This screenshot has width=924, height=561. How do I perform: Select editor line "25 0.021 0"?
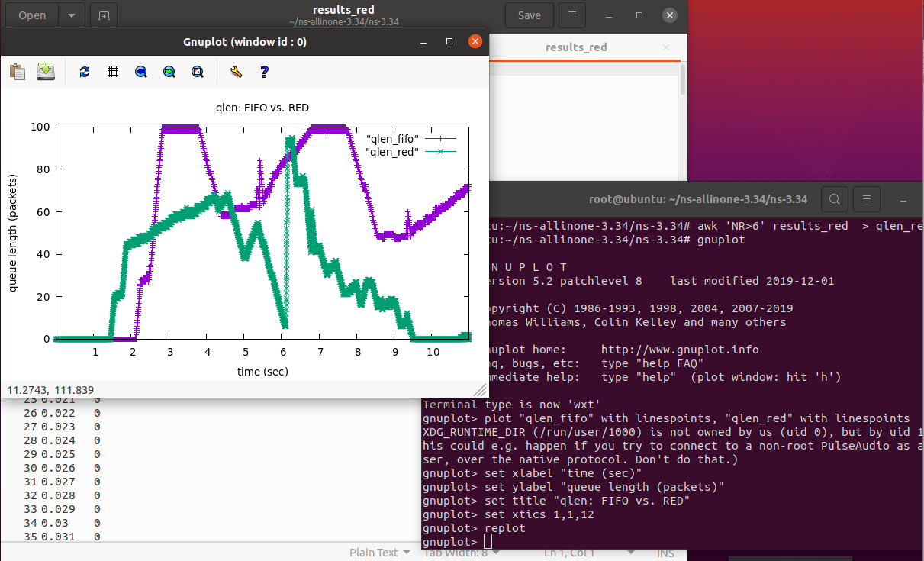click(x=62, y=398)
